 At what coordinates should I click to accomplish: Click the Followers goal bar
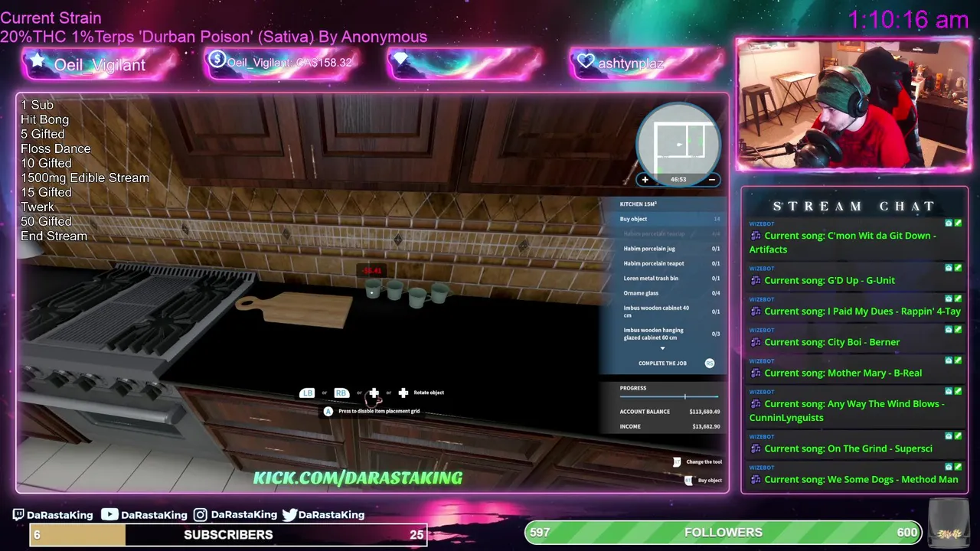tap(724, 532)
